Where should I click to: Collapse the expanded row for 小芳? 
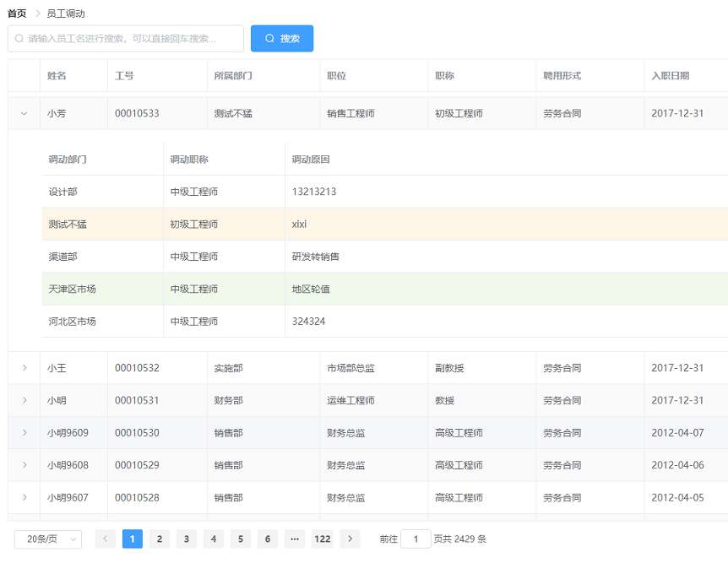[24, 113]
